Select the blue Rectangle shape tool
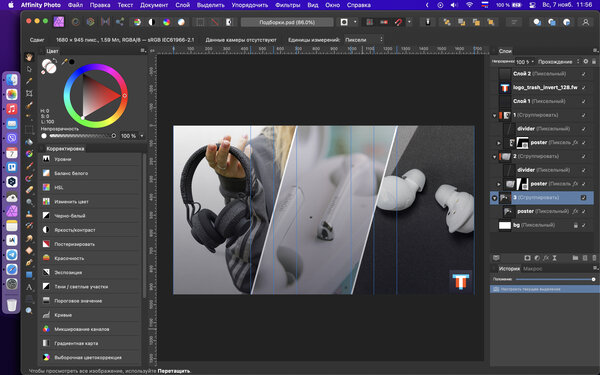 coord(29,275)
